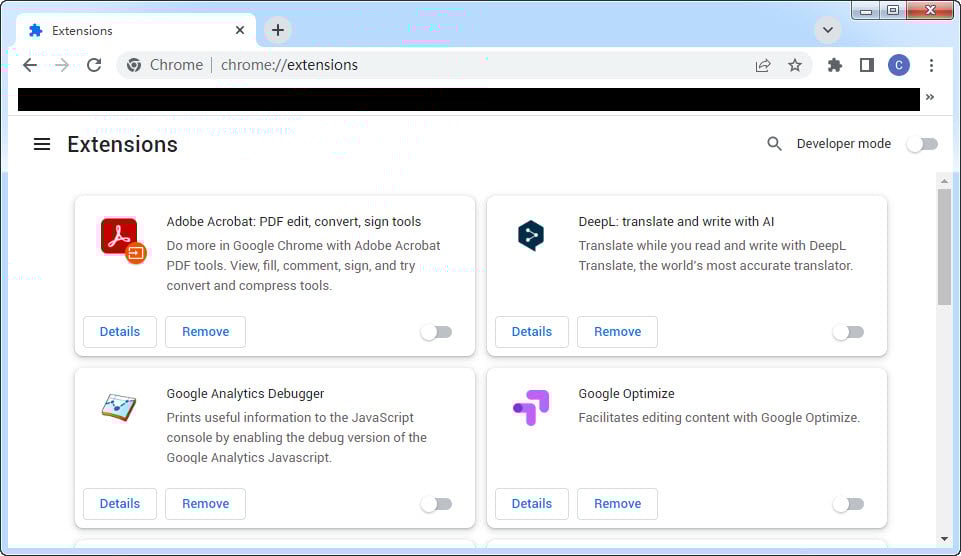Select the Extensions browser tab
Screen dimensions: 961x556
coord(136,30)
